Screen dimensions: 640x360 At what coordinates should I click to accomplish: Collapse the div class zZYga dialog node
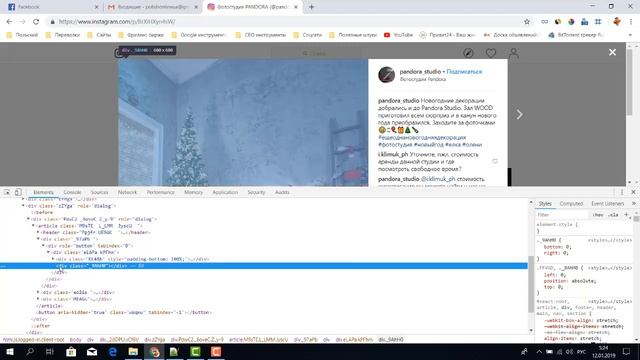[23, 206]
